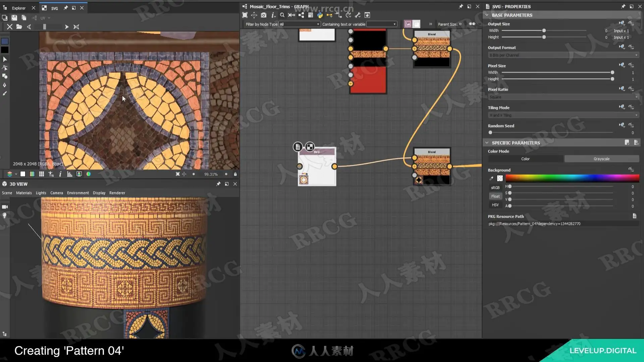The width and height of the screenshot is (644, 362).
Task: Open the Output Format dropdown
Action: click(x=563, y=55)
